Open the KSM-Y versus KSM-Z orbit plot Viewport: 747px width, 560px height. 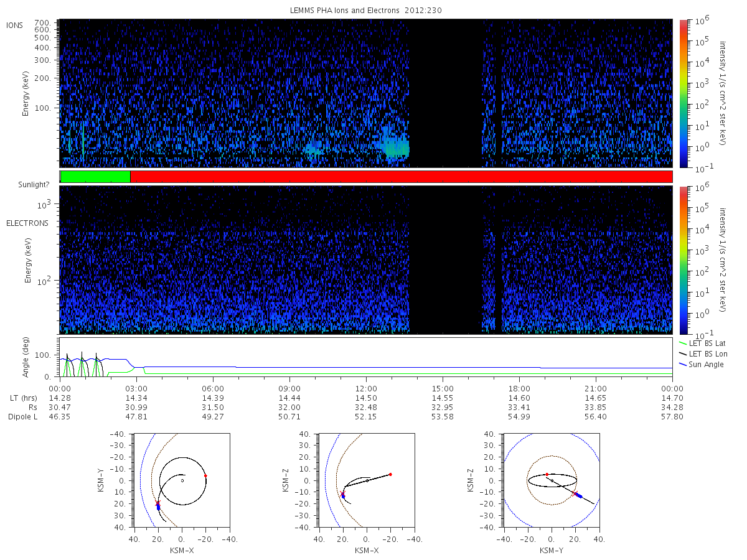(552, 480)
